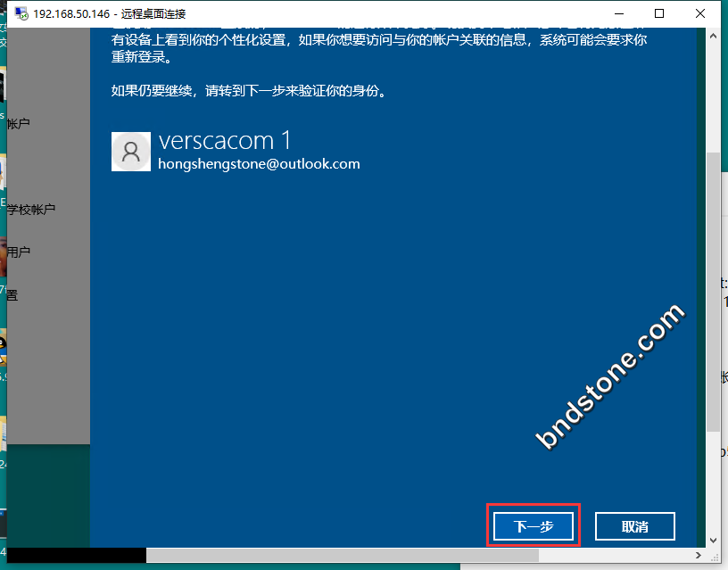The width and height of the screenshot is (728, 570).
Task: Select 学校帐户 in the left sidebar
Action: click(31, 210)
